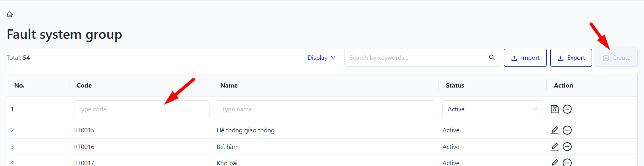
Task: Save the new row with disk icon
Action: [555, 109]
